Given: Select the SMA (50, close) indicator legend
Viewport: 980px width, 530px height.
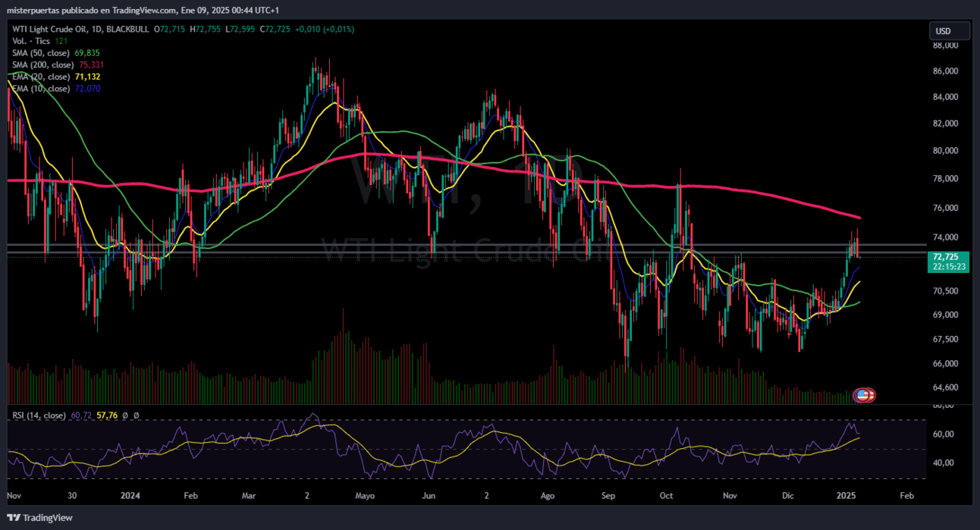Looking at the screenshot, I should (42, 53).
